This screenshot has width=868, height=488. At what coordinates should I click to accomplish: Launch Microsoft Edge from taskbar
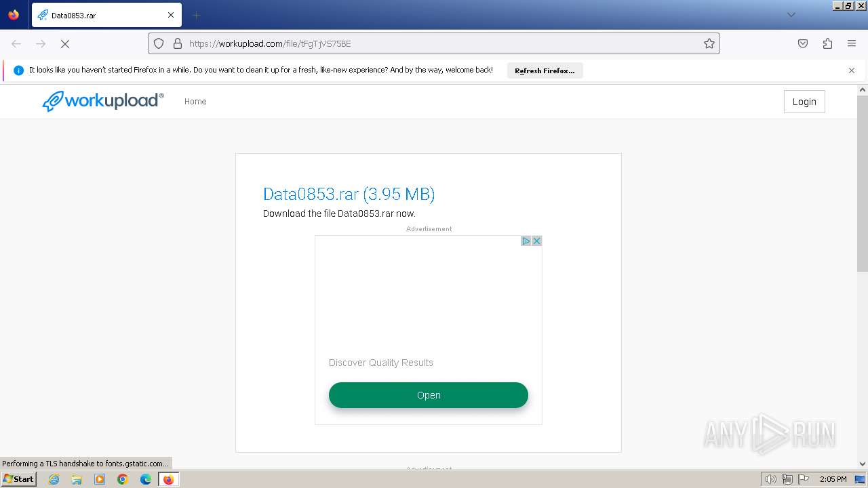pos(146,479)
